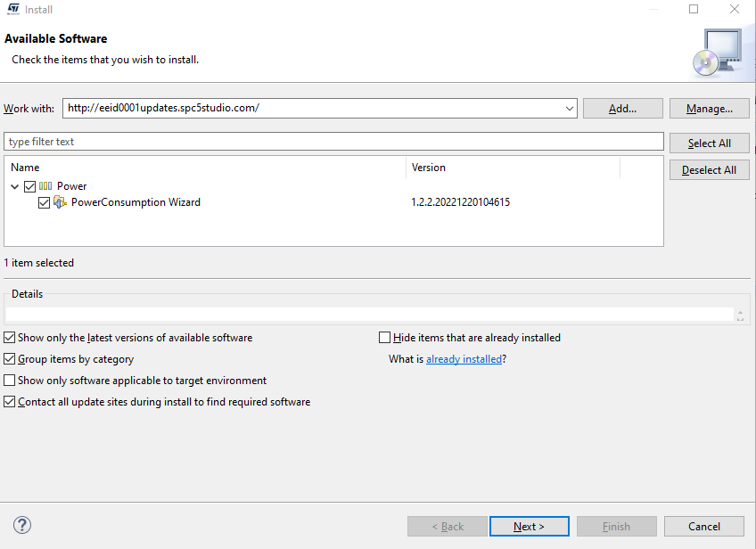Click the Power category icon
This screenshot has height=549, width=756.
click(x=45, y=186)
